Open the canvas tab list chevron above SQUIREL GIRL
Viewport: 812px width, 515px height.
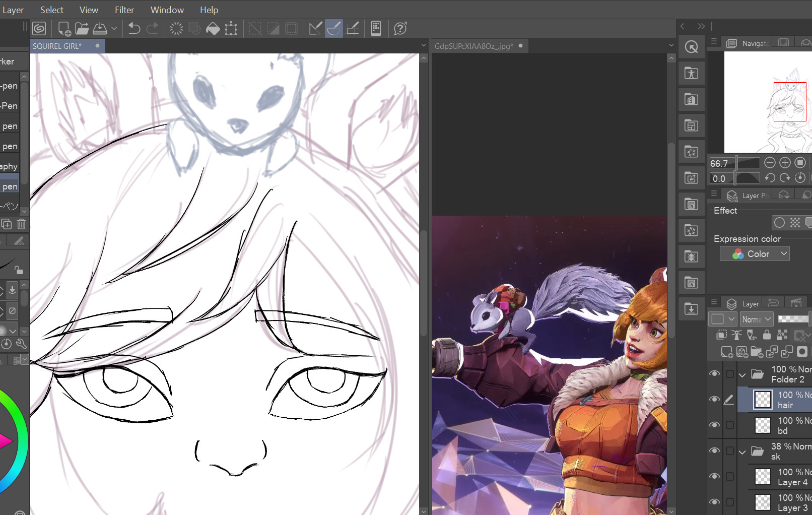(x=424, y=45)
